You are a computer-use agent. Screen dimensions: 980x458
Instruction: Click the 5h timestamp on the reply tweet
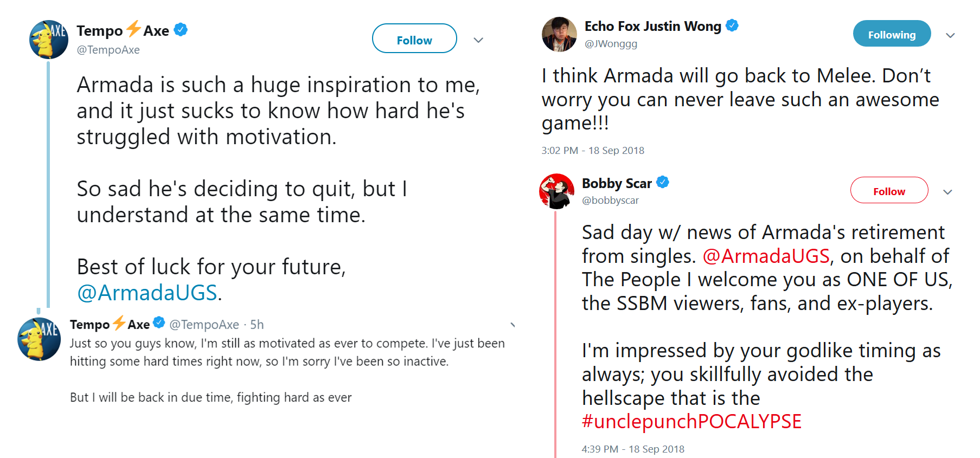pyautogui.click(x=256, y=324)
